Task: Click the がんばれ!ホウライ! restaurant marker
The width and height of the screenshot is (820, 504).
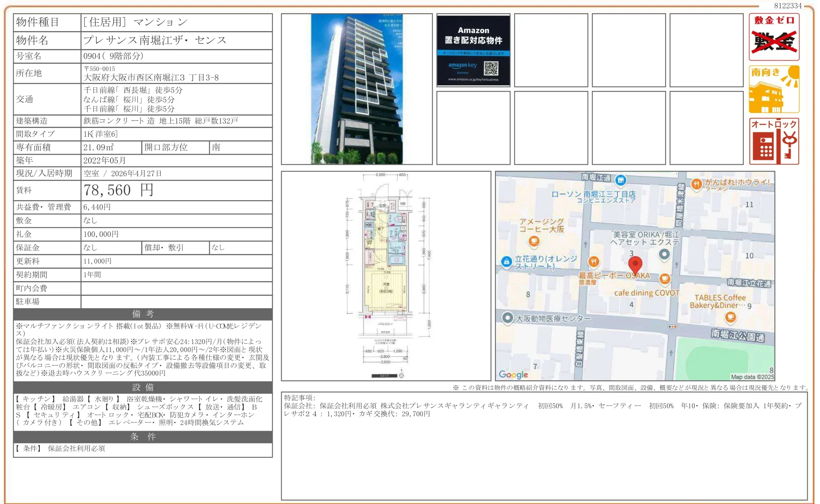Action: 696,184
